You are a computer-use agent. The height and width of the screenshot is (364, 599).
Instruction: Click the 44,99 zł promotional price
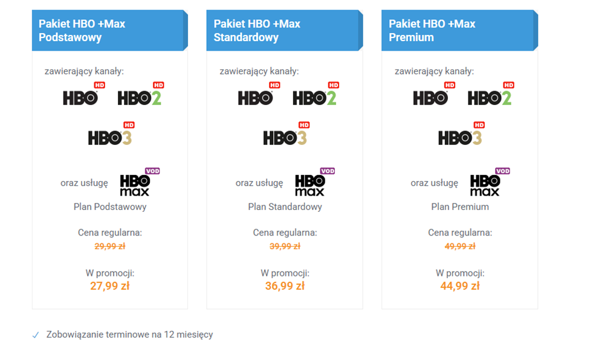pyautogui.click(x=460, y=286)
